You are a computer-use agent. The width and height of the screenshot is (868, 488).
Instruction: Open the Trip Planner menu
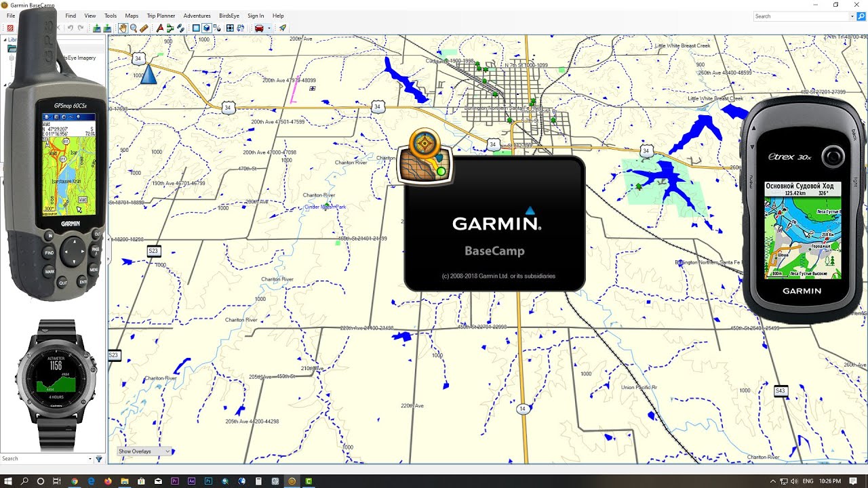[161, 16]
